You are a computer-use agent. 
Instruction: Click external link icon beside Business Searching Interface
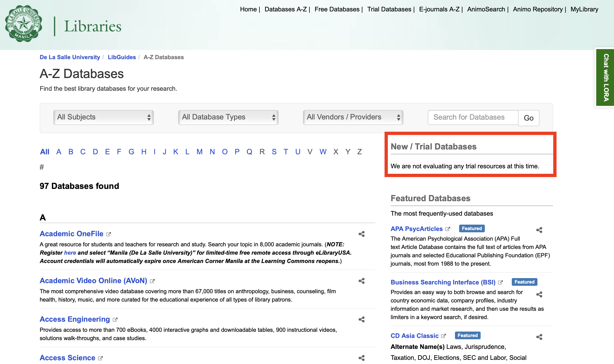(500, 282)
